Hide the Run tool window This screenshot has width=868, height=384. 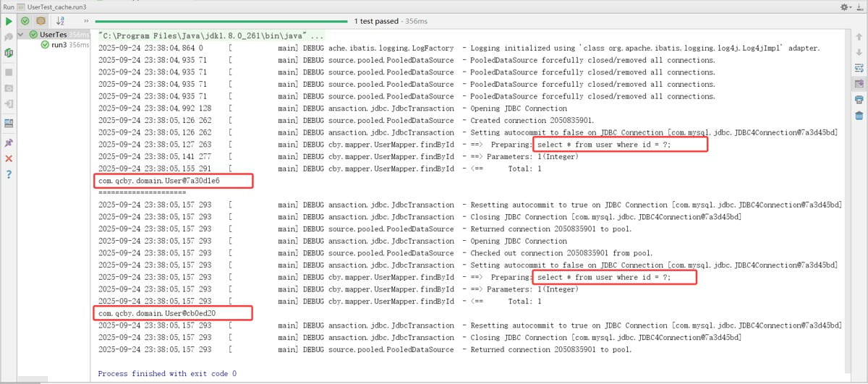click(860, 6)
